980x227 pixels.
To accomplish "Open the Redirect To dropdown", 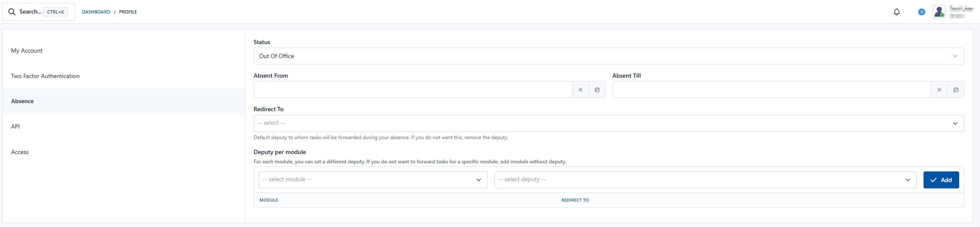I will click(609, 123).
